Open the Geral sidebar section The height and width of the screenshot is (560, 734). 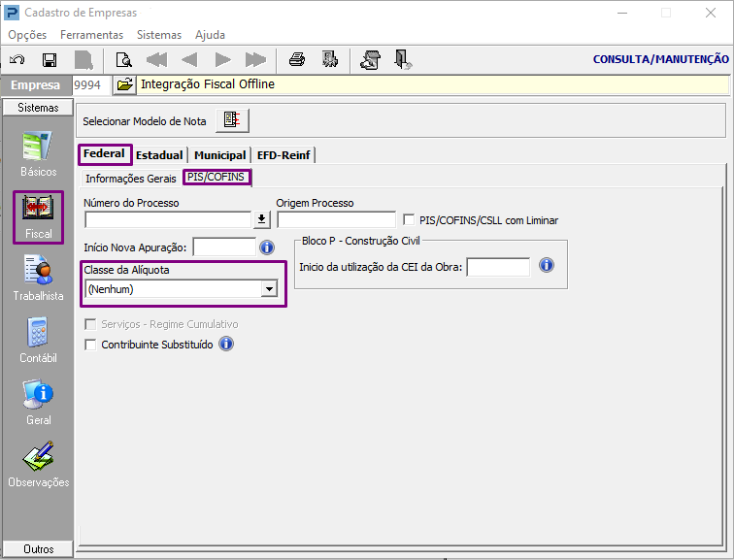point(38,403)
